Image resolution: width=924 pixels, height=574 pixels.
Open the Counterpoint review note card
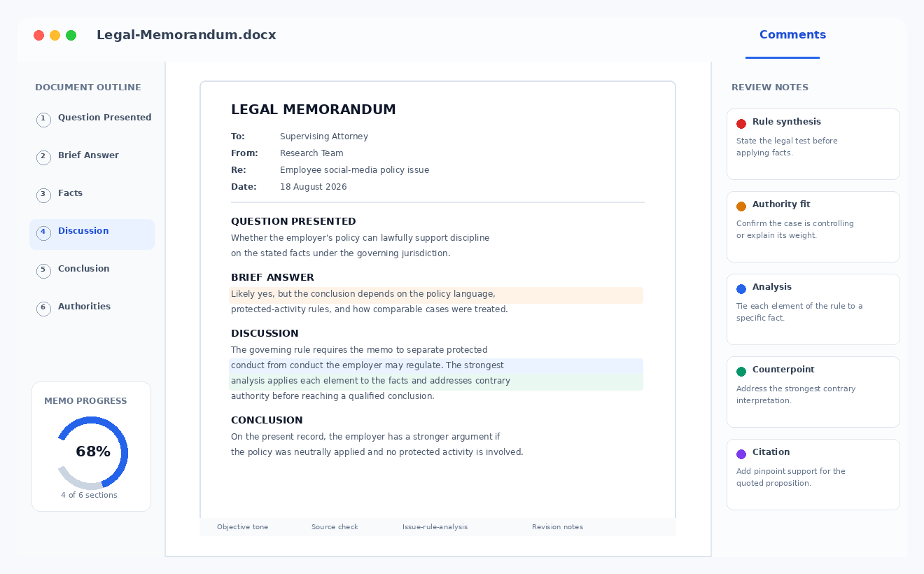point(813,392)
